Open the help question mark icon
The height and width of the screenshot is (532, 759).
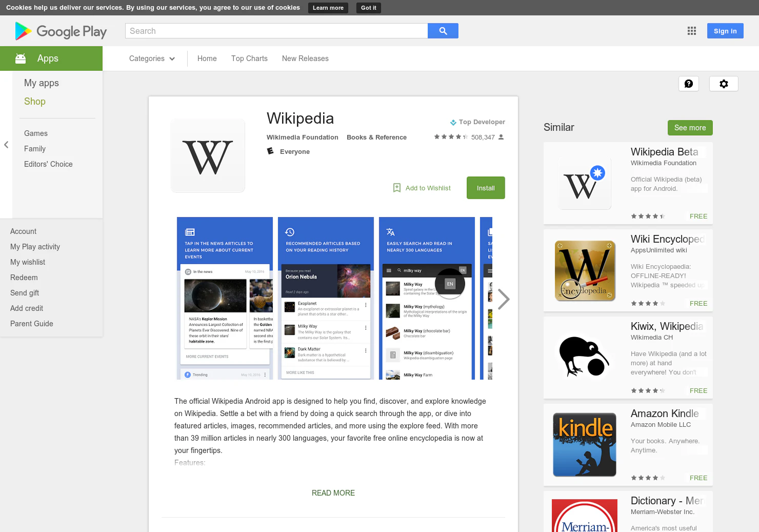click(689, 84)
